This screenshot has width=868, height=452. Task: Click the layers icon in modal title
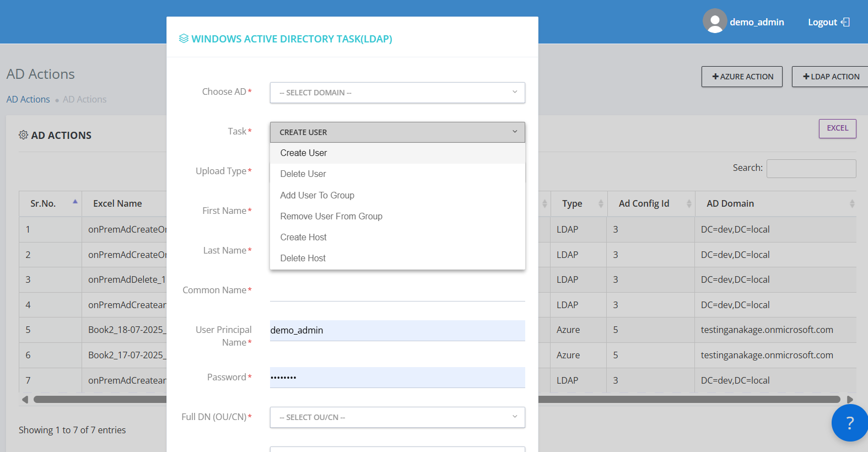pyautogui.click(x=184, y=39)
